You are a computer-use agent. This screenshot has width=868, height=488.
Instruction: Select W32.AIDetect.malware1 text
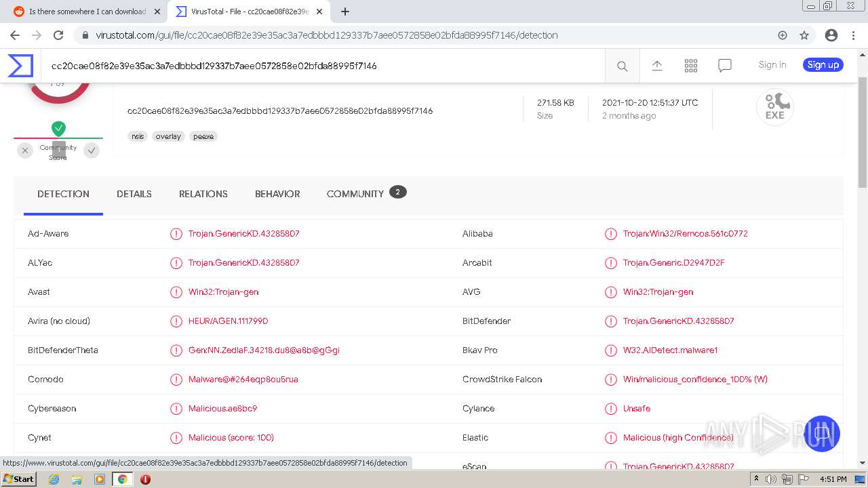(670, 350)
